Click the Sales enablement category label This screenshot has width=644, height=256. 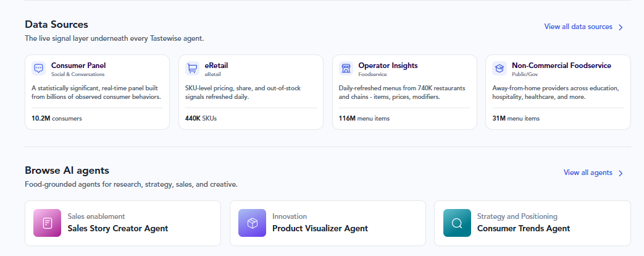pyautogui.click(x=96, y=216)
